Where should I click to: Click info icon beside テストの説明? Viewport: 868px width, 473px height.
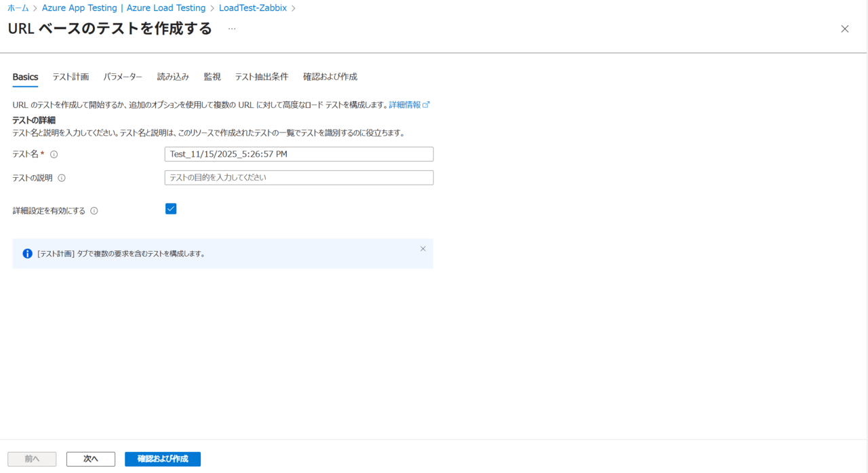coord(62,178)
